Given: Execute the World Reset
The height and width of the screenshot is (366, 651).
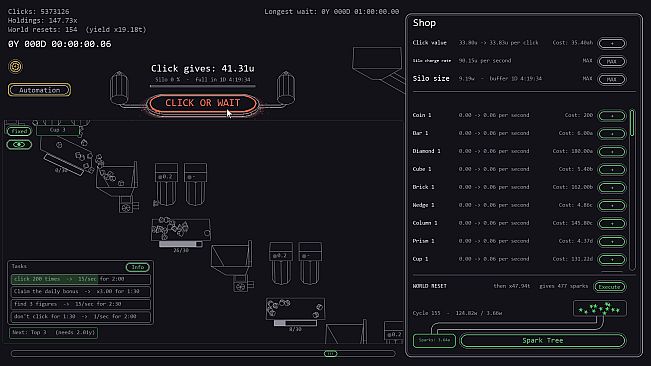Looking at the screenshot, I should click(609, 287).
